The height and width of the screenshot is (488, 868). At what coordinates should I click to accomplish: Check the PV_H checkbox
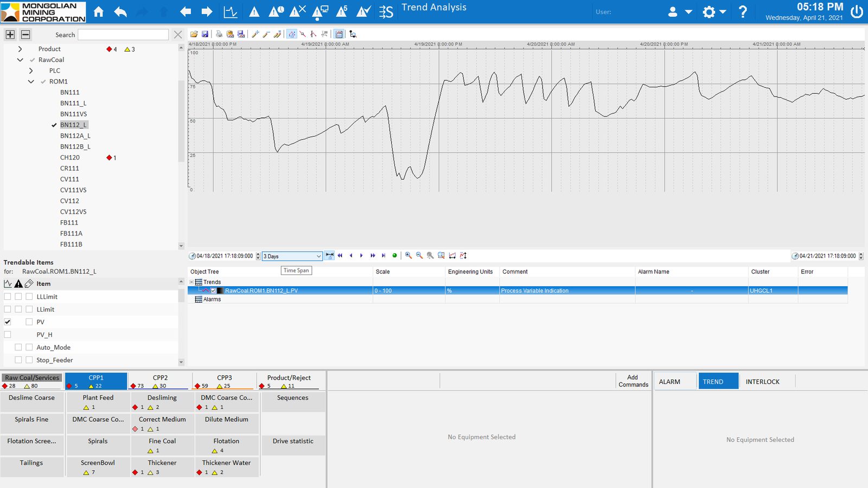pos(8,335)
